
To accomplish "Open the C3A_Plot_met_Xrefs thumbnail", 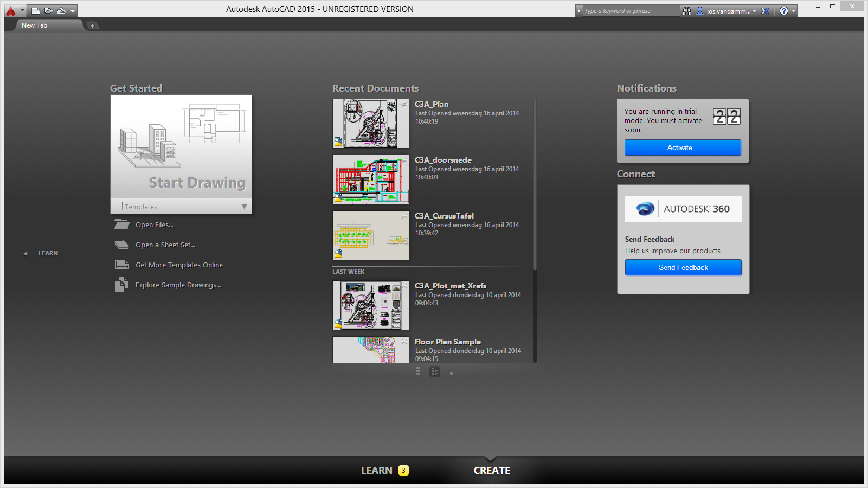I will click(371, 305).
